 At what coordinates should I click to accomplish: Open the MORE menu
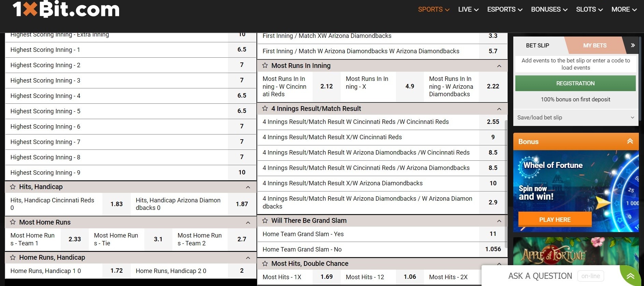point(624,10)
